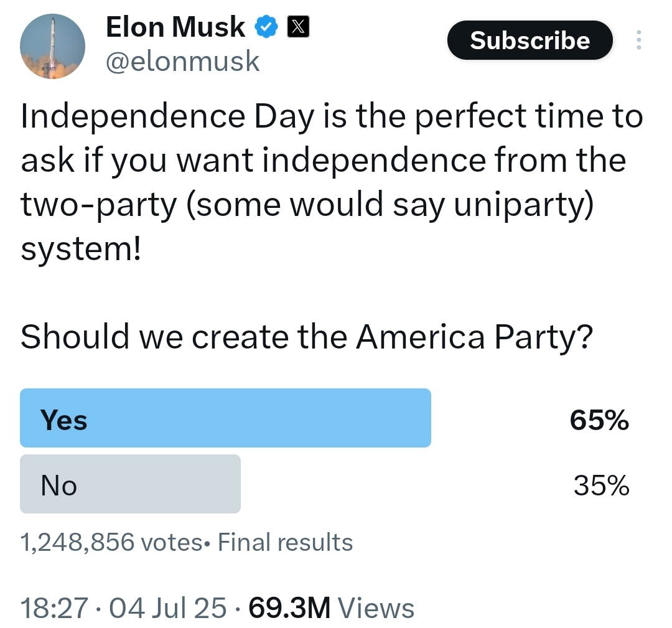This screenshot has width=672, height=628.
Task: Click the @elonmusk handle
Action: tap(182, 61)
